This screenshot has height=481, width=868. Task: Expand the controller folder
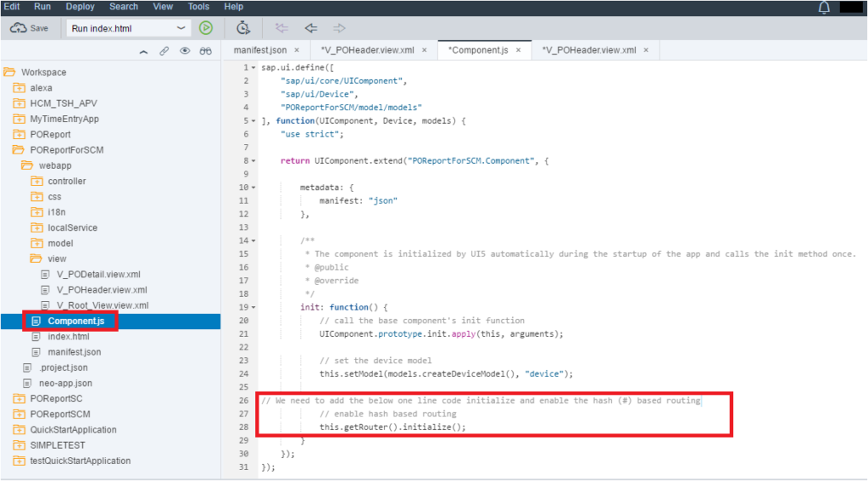tap(37, 181)
